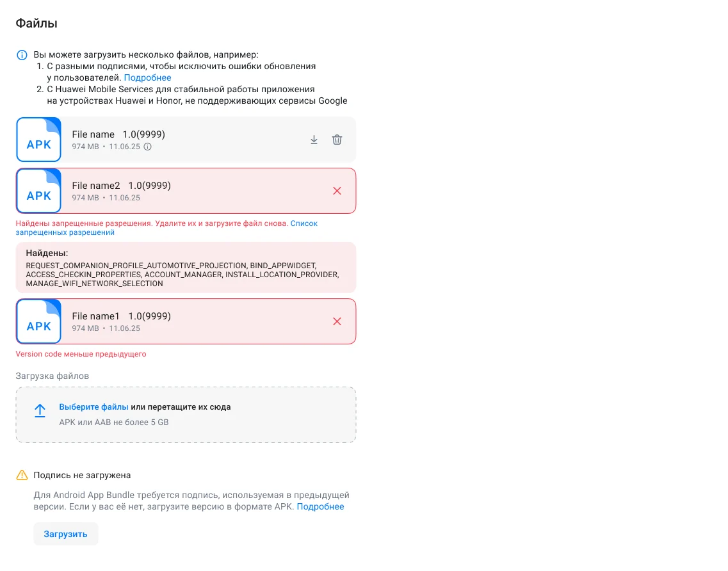The width and height of the screenshot is (728, 571).
Task: Click the blue info icon near top
Action: pyautogui.click(x=22, y=55)
